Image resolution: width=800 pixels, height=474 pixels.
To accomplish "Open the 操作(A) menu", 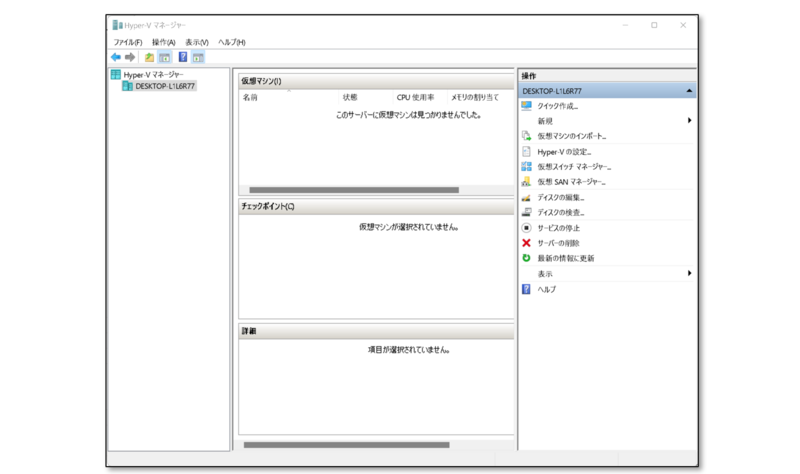I will [x=163, y=42].
